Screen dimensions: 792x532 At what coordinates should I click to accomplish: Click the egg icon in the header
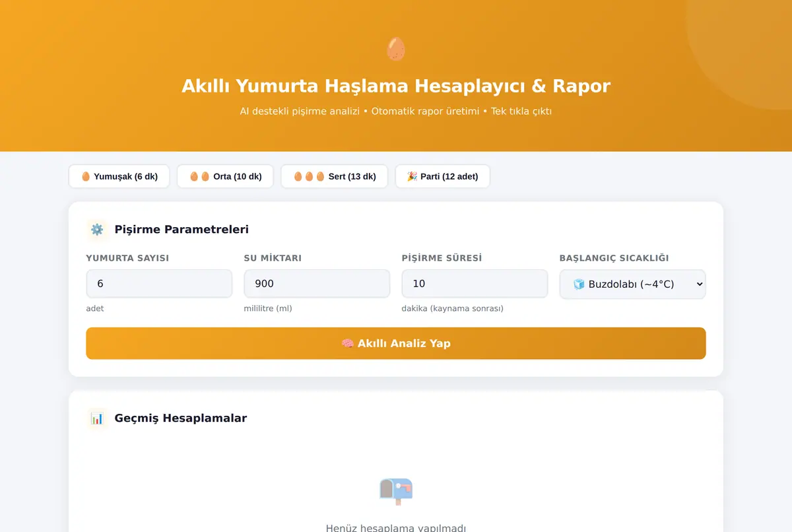pyautogui.click(x=396, y=50)
